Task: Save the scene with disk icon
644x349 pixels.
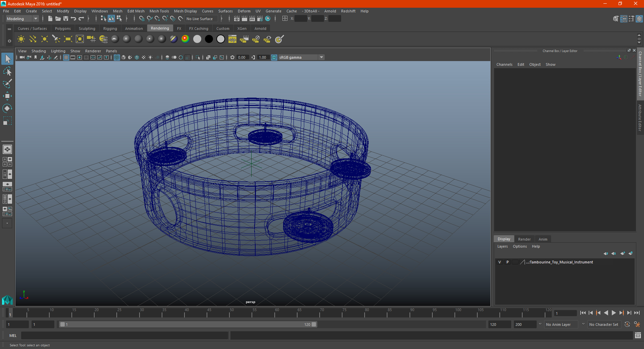Action: 66,19
